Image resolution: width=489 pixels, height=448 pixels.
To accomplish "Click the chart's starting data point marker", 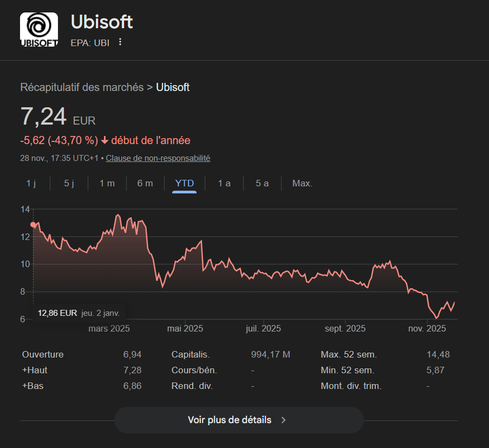I will point(34,225).
